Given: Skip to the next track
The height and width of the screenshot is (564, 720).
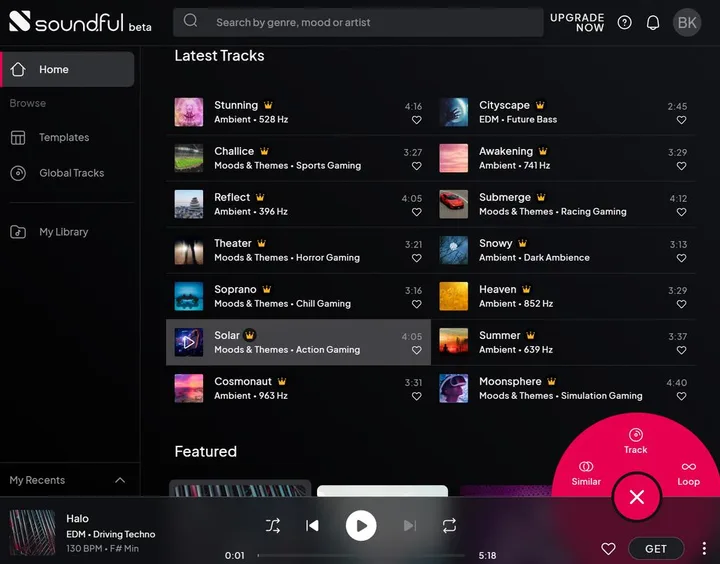Looking at the screenshot, I should pos(410,525).
